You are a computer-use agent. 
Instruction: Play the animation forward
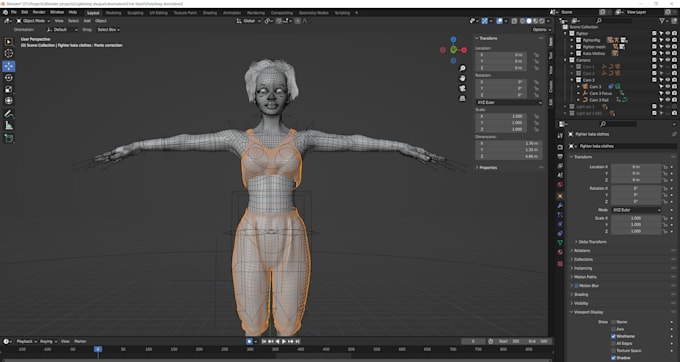[284, 342]
